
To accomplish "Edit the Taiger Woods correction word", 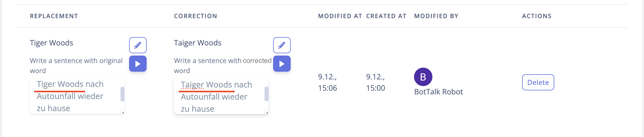I will click(282, 45).
